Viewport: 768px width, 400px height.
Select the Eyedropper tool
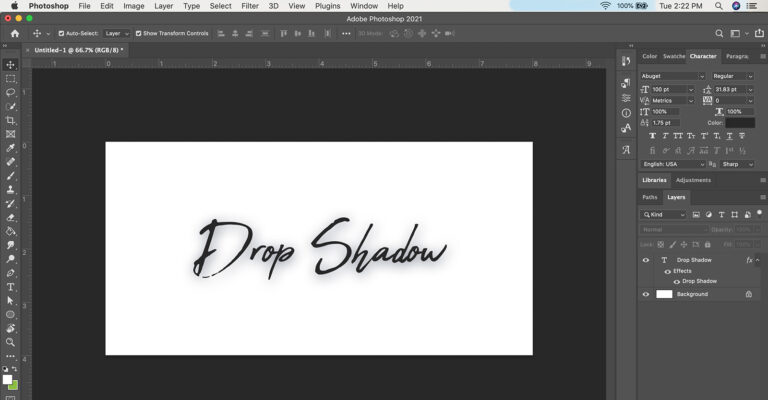pos(10,148)
